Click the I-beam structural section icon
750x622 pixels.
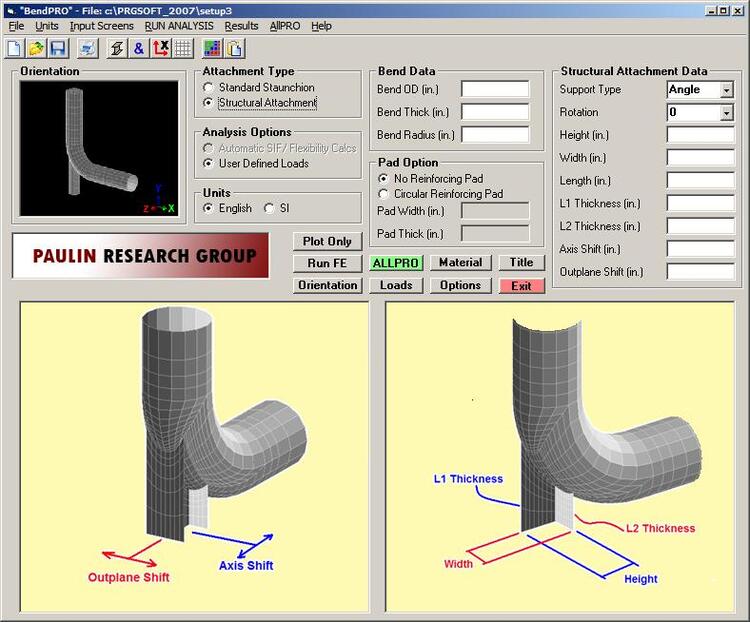click(117, 48)
